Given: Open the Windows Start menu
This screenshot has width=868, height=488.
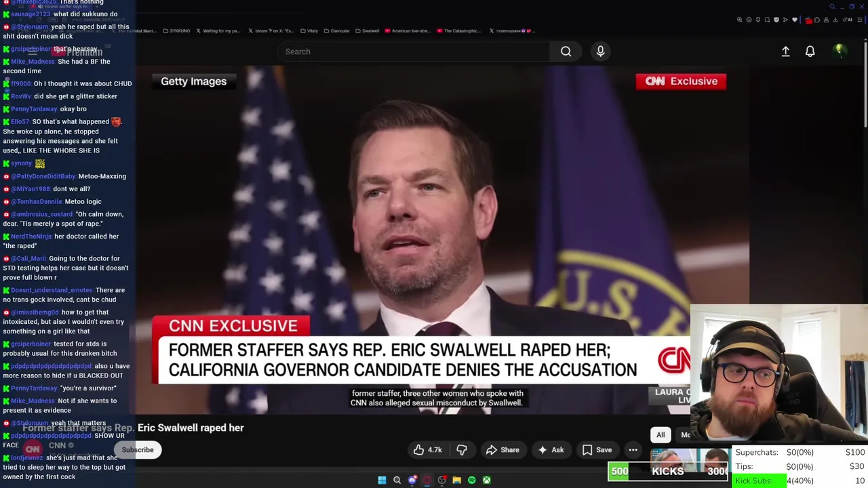Looking at the screenshot, I should [x=382, y=480].
